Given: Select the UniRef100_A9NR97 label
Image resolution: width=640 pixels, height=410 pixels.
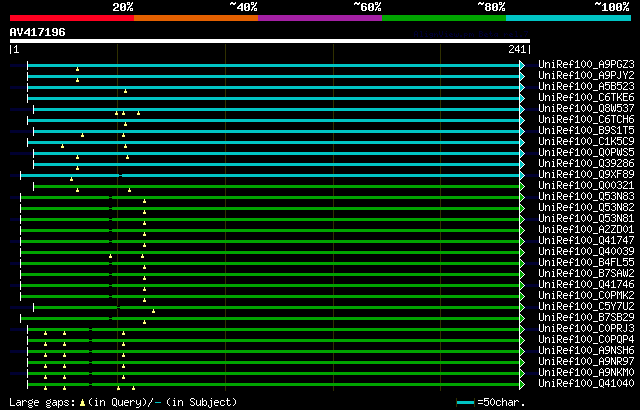Looking at the screenshot, I should point(586,361).
